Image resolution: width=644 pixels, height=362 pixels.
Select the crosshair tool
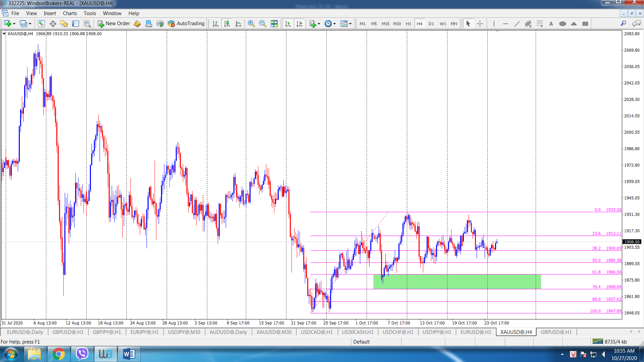[480, 23]
